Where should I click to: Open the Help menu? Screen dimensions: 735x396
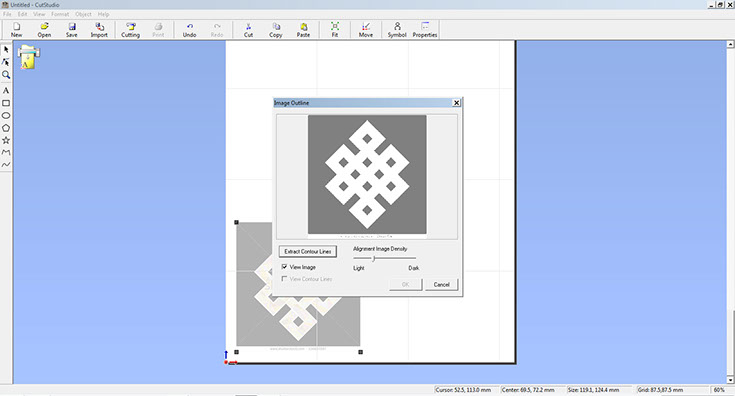pos(103,14)
